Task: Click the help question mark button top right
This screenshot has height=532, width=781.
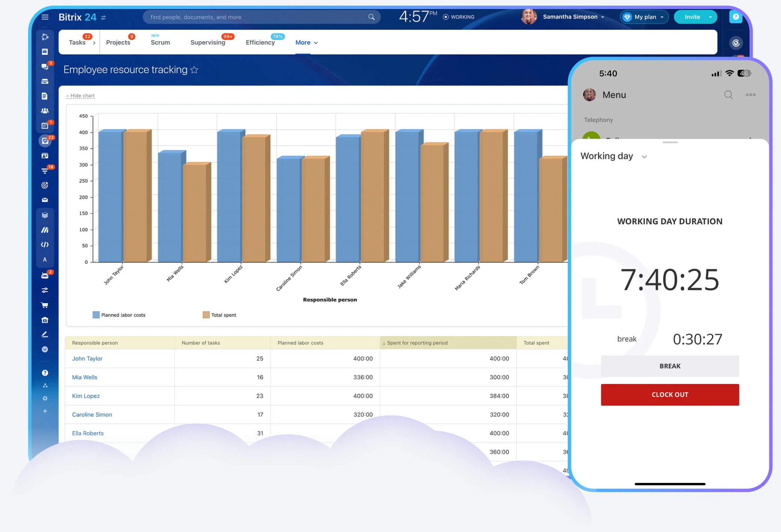Action: coord(735,17)
